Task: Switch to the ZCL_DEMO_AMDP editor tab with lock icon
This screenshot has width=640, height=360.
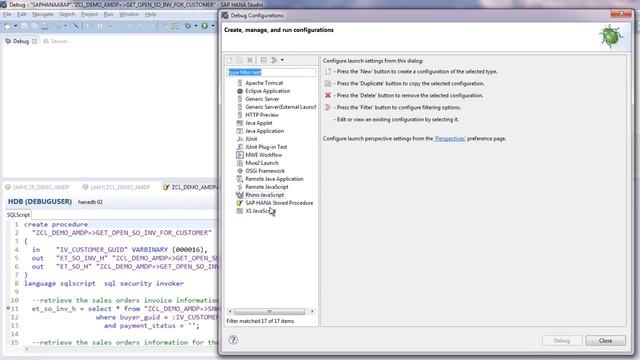Action: (x=190, y=187)
